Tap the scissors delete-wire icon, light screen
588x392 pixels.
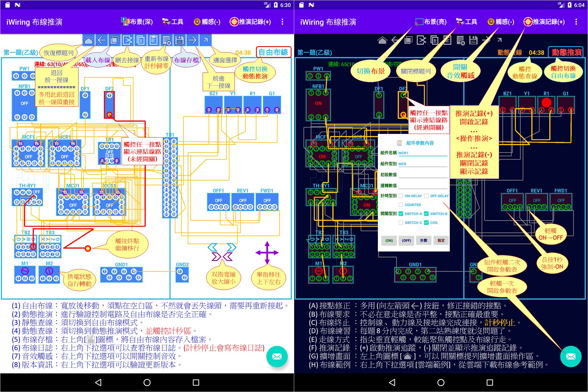coord(128,40)
